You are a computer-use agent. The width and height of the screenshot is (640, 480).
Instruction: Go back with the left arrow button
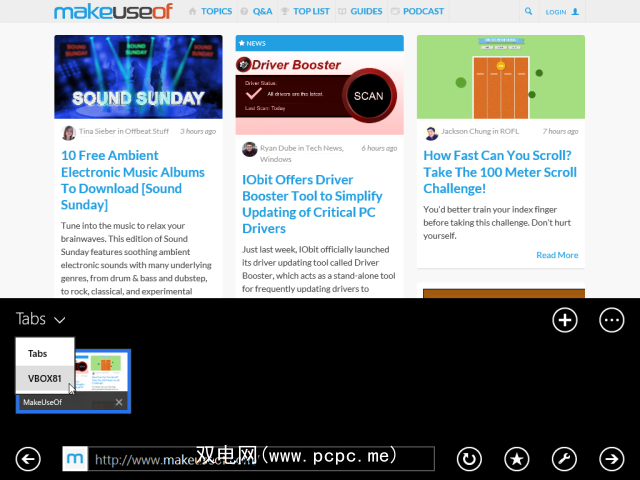(x=28, y=459)
